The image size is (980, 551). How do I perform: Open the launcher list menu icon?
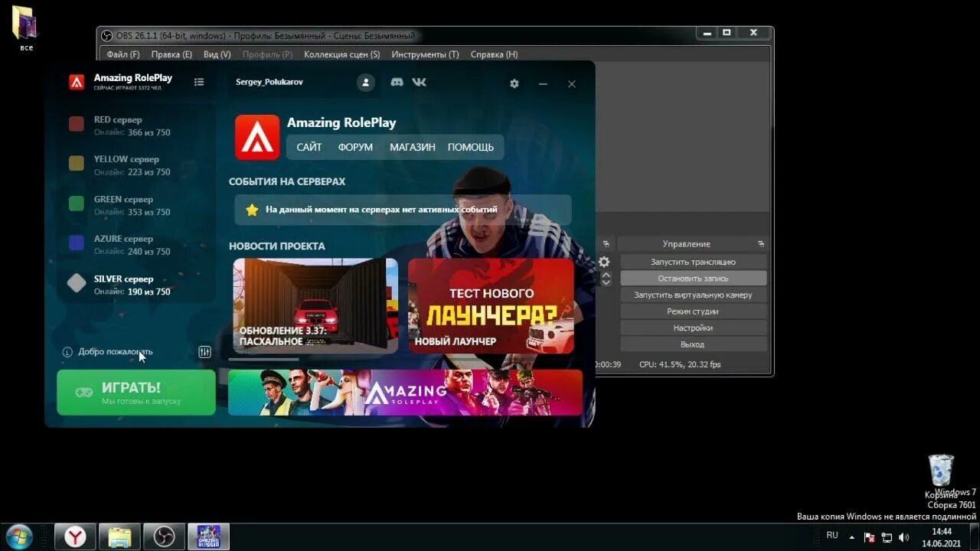(199, 82)
